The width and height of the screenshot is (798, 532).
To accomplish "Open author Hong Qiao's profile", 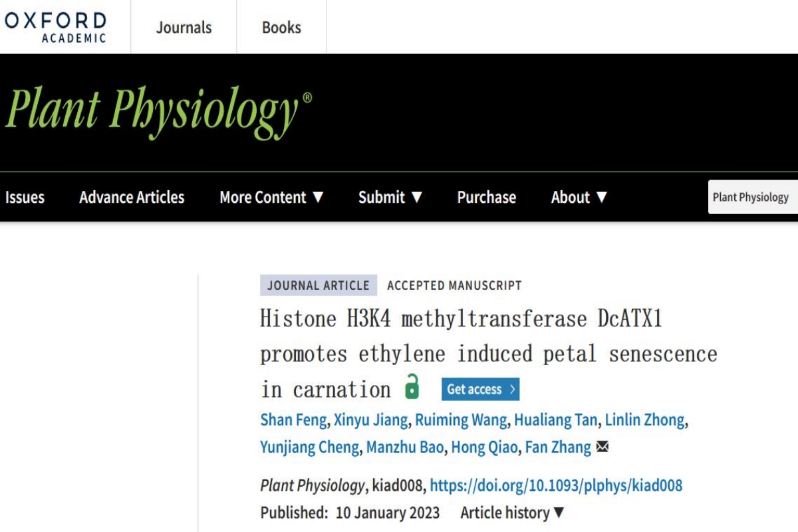I will 484,447.
